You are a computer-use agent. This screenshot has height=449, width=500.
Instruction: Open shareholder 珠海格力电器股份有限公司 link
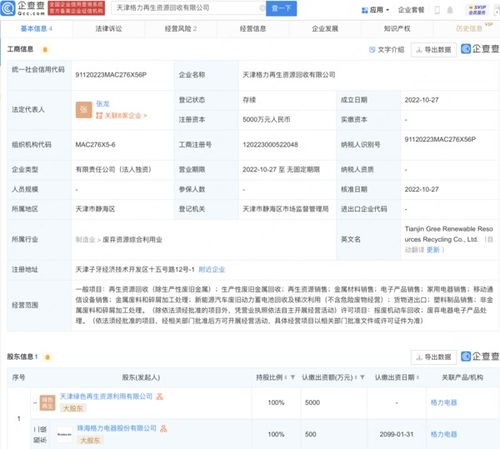point(117,428)
